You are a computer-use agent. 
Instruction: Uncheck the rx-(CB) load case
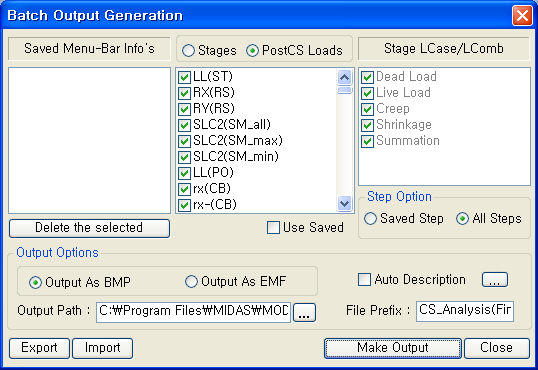click(x=184, y=206)
